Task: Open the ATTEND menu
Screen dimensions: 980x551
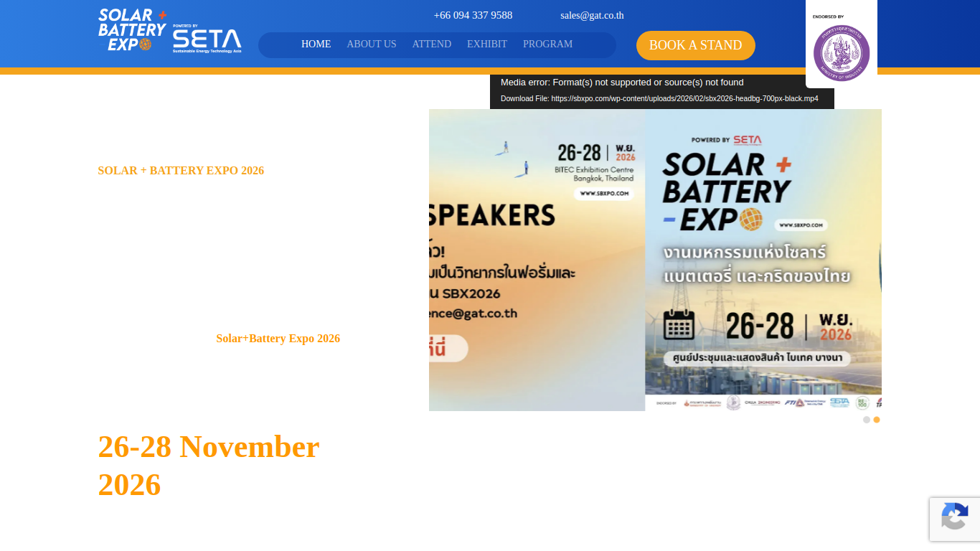Action: tap(432, 44)
